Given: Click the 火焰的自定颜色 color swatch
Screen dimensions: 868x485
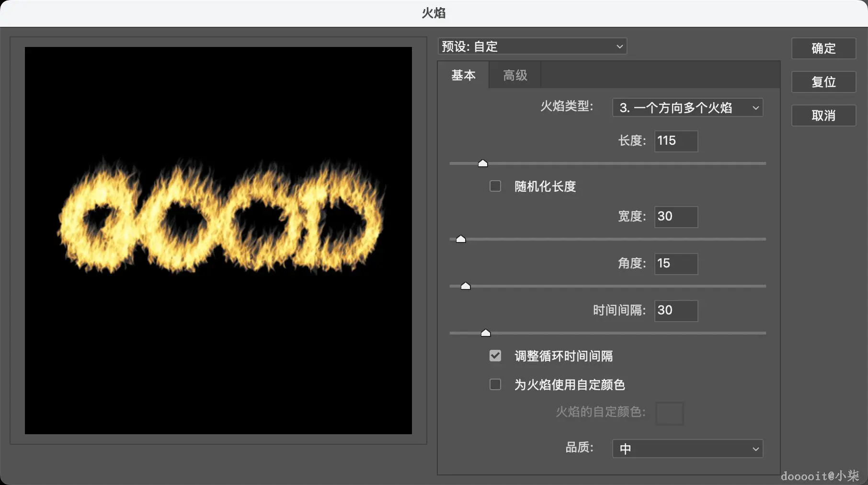Looking at the screenshot, I should (x=669, y=413).
